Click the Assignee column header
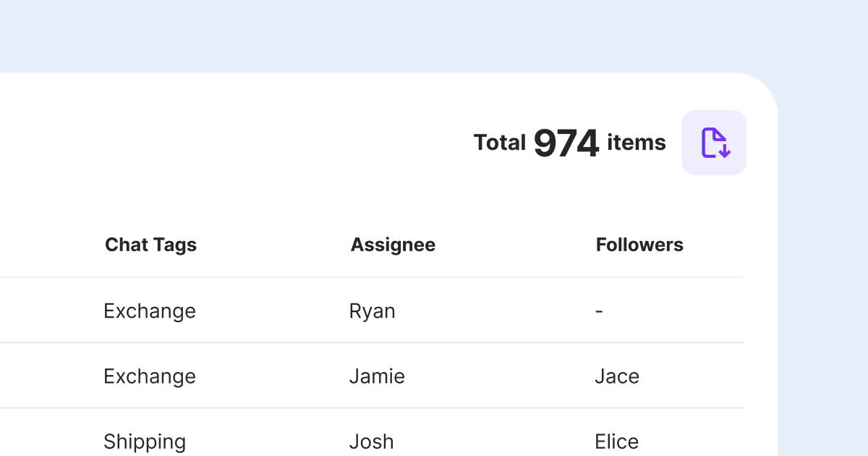 pos(393,245)
